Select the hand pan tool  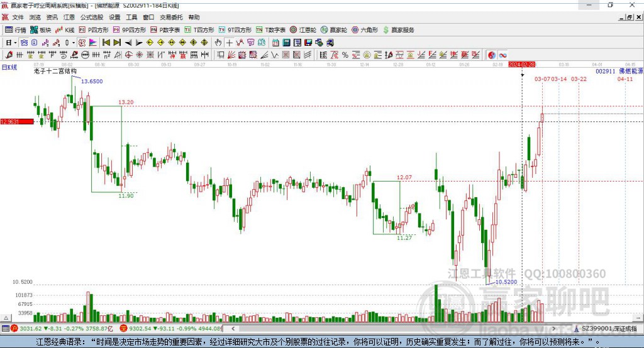click(x=218, y=42)
